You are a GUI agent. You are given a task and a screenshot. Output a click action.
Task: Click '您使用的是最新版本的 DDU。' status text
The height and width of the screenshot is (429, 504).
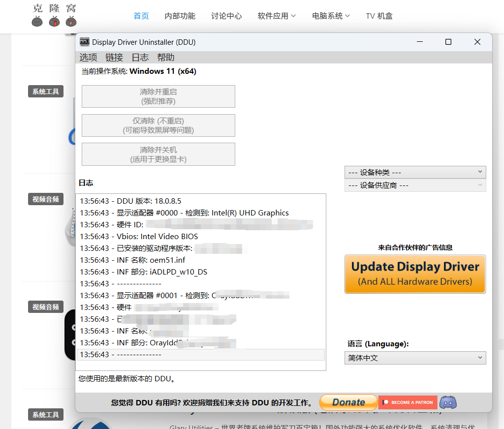click(x=127, y=378)
